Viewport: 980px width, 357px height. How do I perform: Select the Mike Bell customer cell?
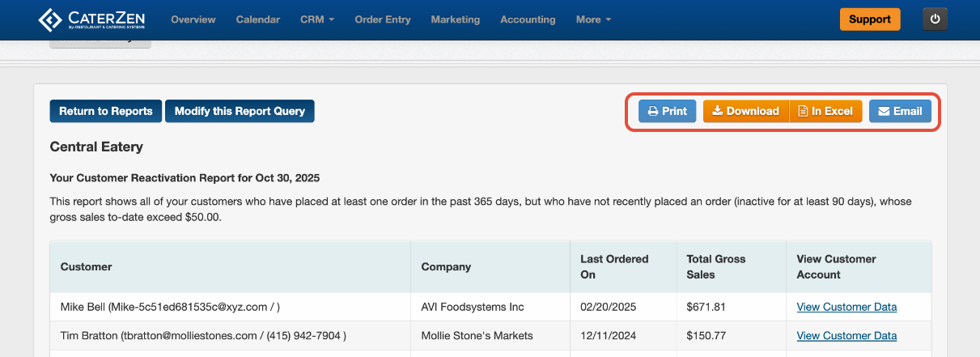click(x=231, y=307)
